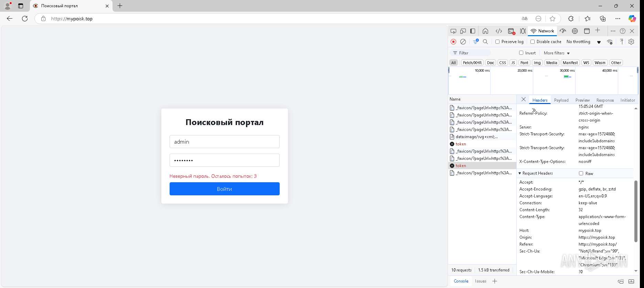Screen dimensions: 644x288
Task: Open the Copilot icon
Action: (x=632, y=19)
